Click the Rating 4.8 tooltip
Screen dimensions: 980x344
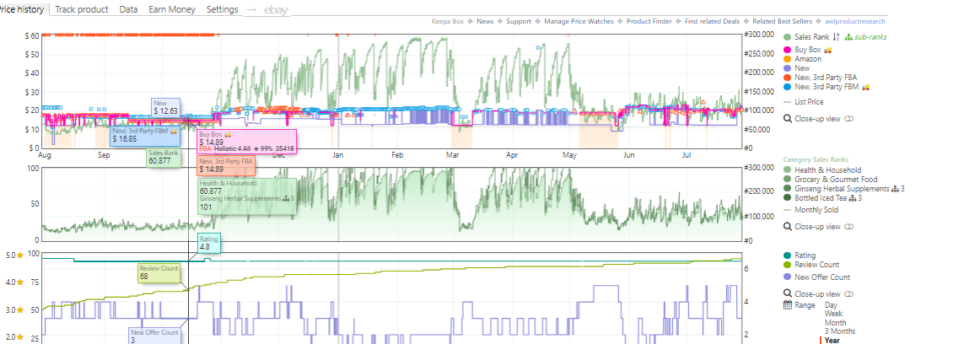tap(209, 243)
